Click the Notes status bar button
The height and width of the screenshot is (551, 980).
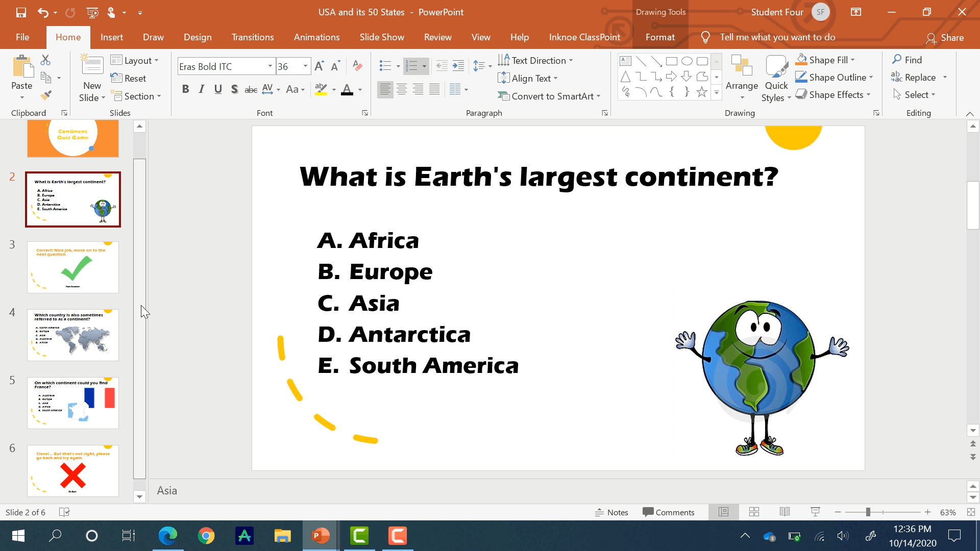(612, 512)
